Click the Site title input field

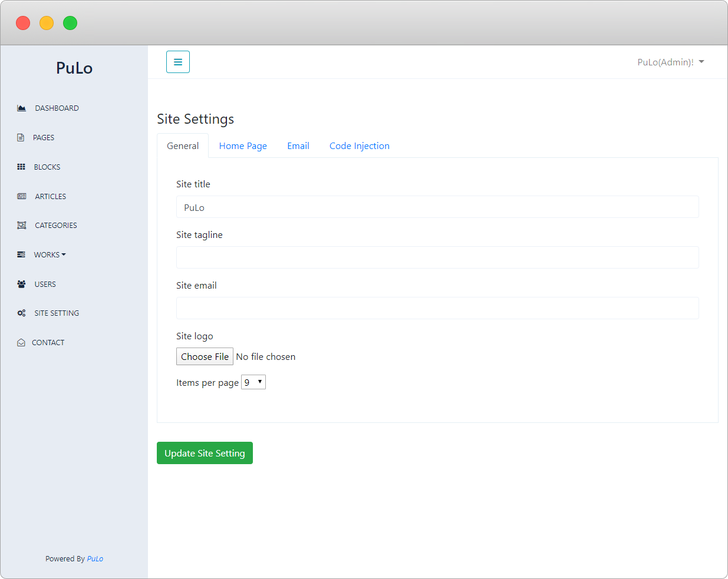[437, 207]
